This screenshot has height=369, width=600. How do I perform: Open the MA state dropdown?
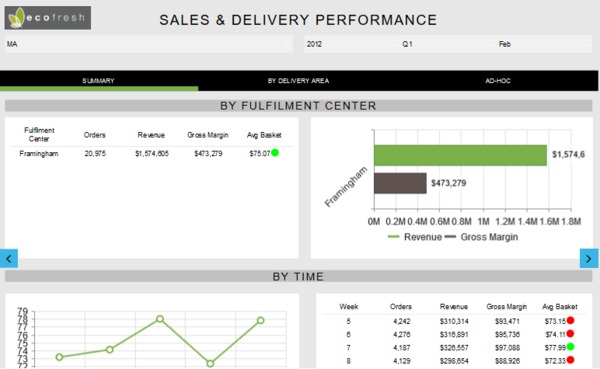(148, 44)
